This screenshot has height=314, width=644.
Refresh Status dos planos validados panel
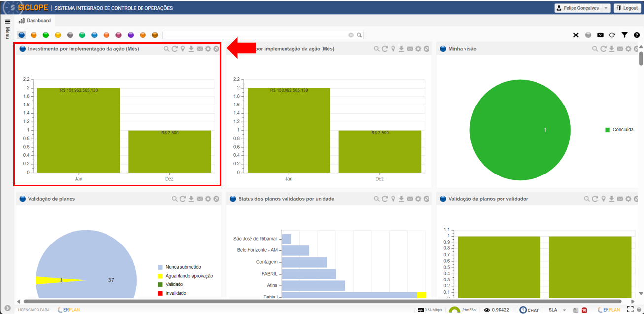[385, 199]
